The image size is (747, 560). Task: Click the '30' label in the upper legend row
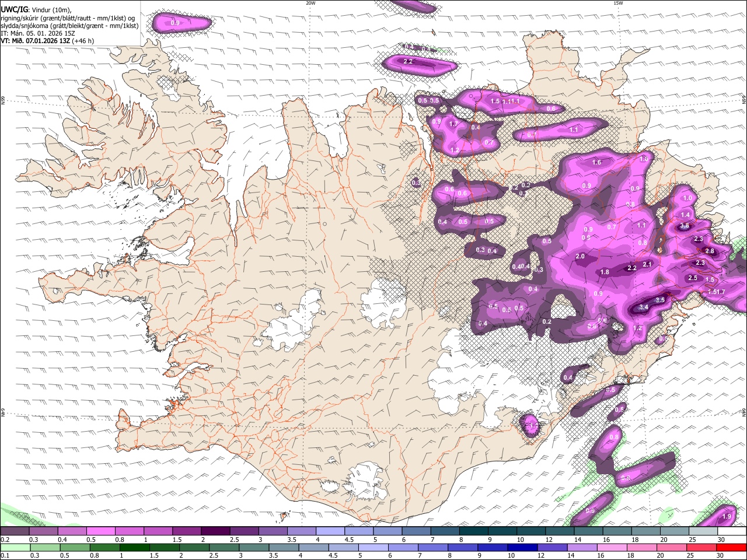coord(722,540)
